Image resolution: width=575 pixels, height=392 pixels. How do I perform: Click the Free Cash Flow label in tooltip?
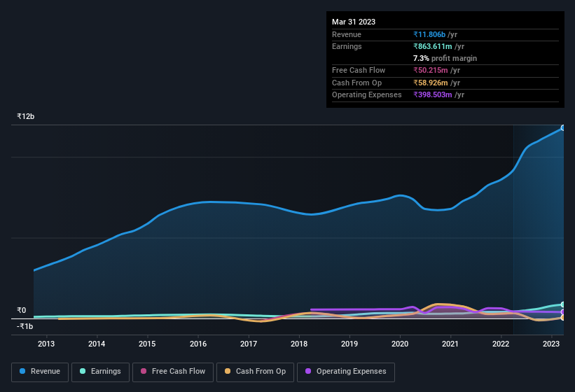[359, 70]
